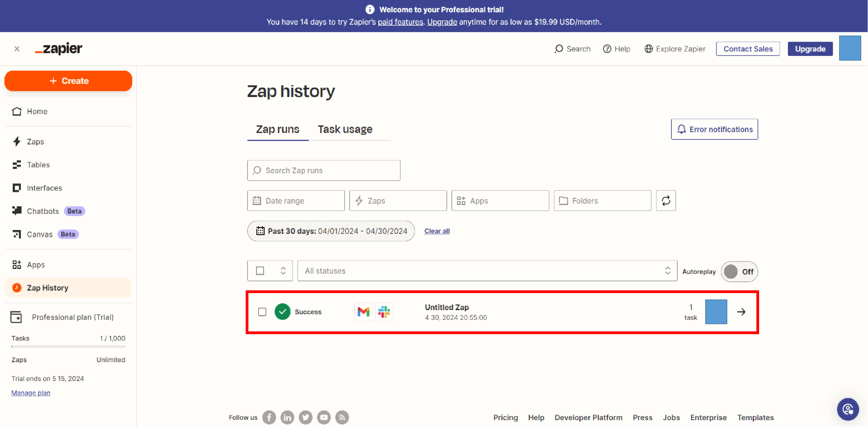868x427 pixels.
Task: Open Zapier's LinkedIn page
Action: (287, 417)
